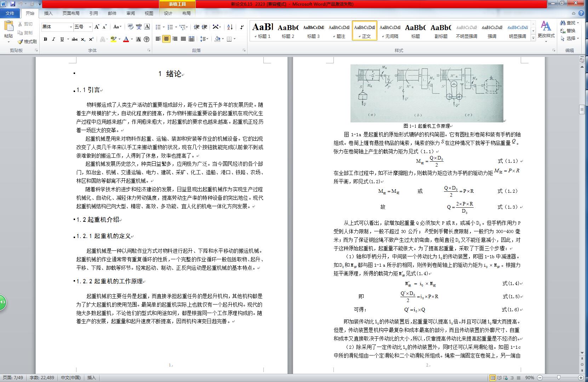Image resolution: width=588 pixels, height=382 pixels.
Task: Justify paragraph text
Action: [x=183, y=39]
